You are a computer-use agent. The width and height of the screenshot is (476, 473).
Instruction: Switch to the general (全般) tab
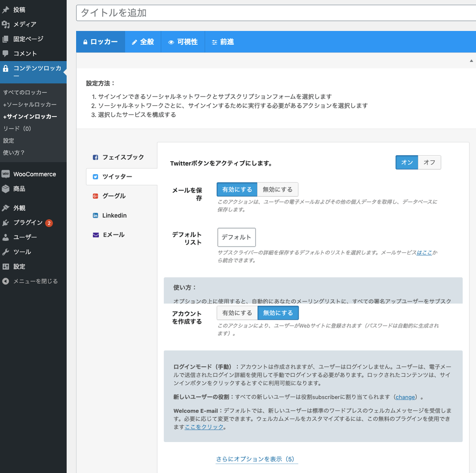143,42
